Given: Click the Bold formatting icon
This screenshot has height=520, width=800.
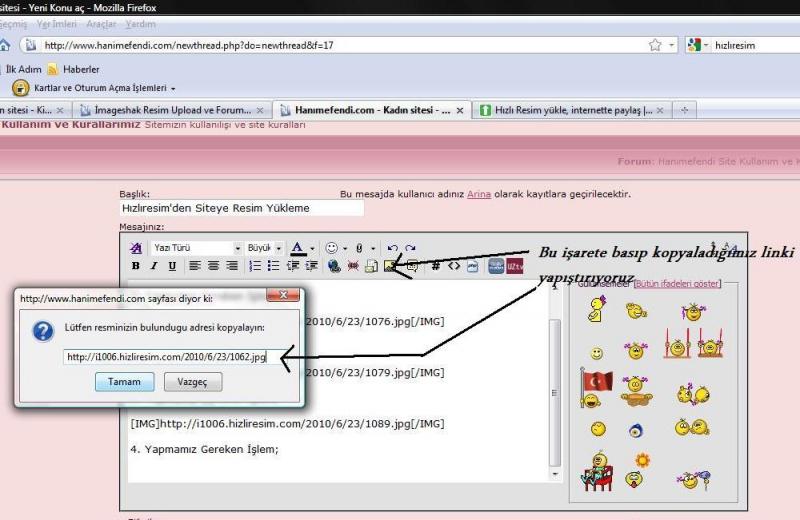Looking at the screenshot, I should [x=136, y=266].
